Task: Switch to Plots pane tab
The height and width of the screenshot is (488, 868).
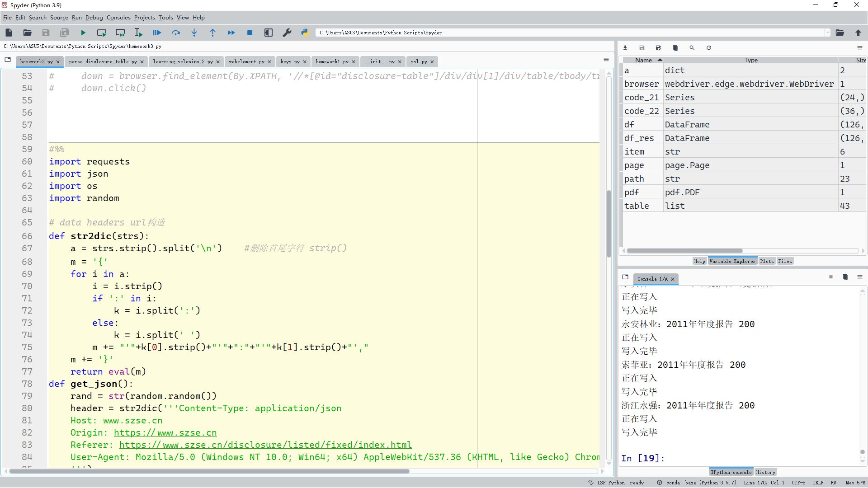Action: [x=767, y=261]
